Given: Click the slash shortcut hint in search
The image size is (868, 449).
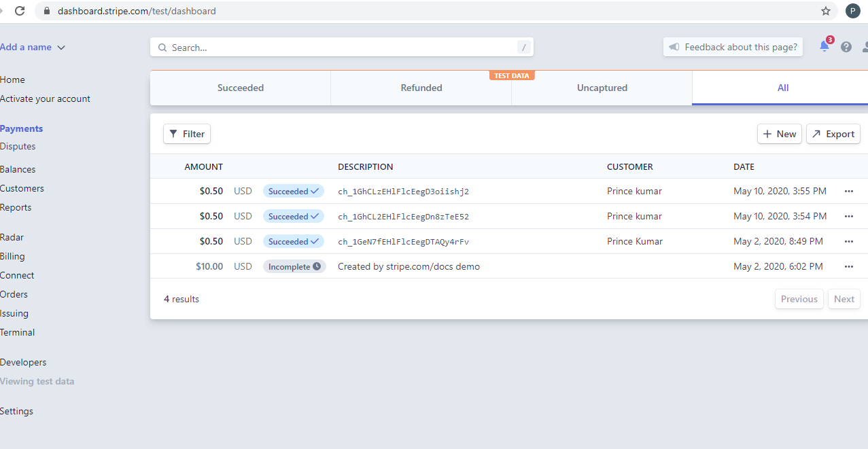Looking at the screenshot, I should (x=523, y=47).
